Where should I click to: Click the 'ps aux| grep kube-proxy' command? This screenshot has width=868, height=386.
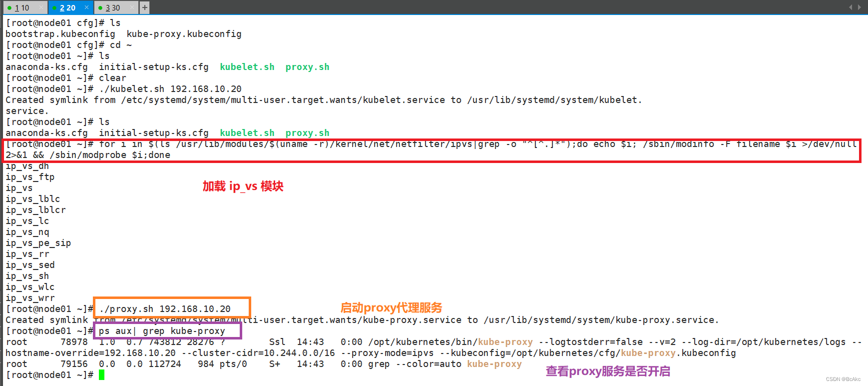[x=162, y=331]
